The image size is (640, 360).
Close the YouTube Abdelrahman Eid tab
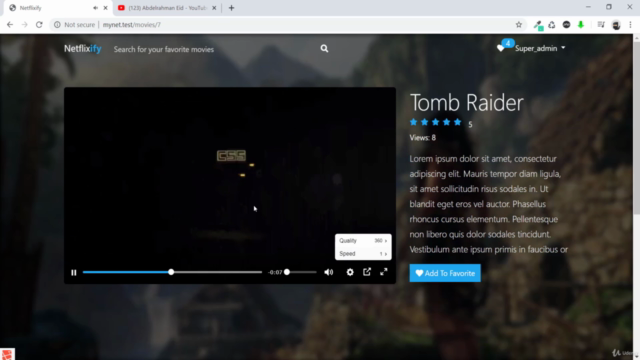[x=214, y=8]
